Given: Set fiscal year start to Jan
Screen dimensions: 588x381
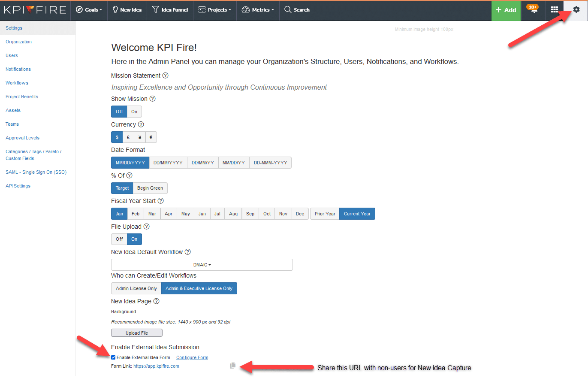Looking at the screenshot, I should pyautogui.click(x=119, y=214).
